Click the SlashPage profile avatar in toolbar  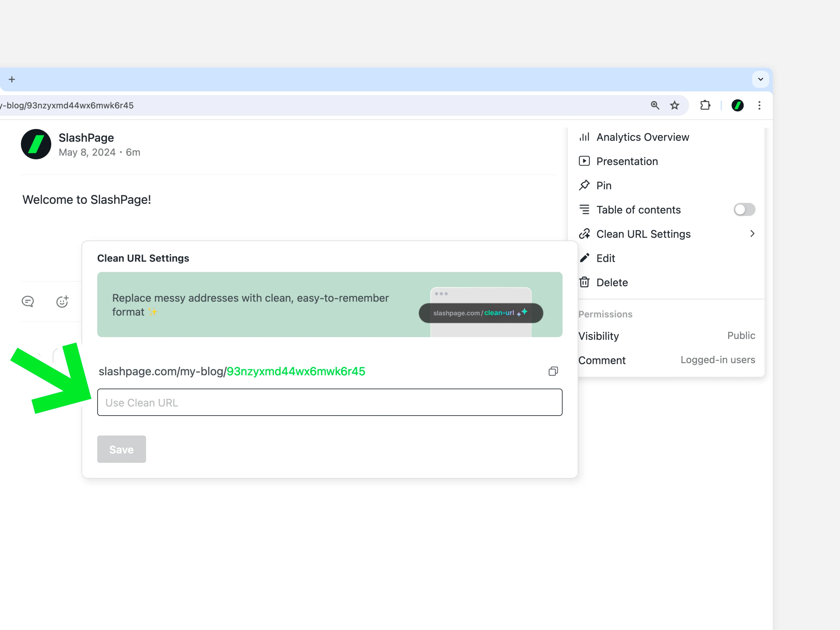[738, 105]
